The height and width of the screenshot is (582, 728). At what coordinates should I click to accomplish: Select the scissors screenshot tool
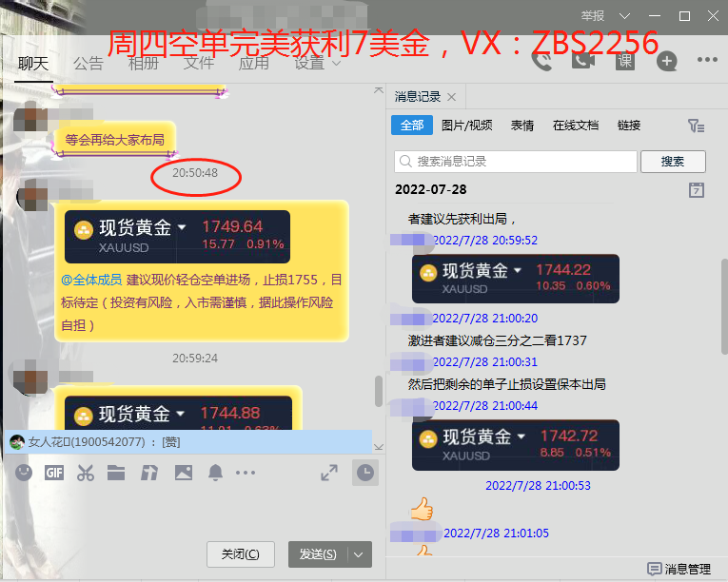(86, 473)
